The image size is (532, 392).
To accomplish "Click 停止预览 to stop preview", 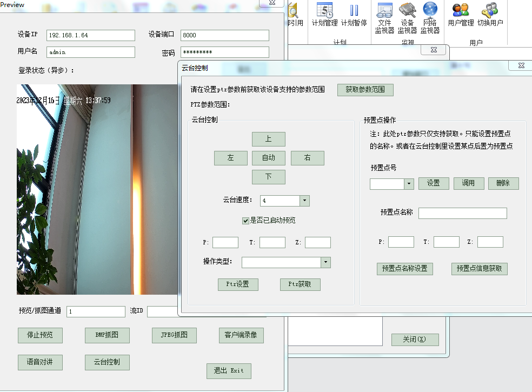I will 40,335.
